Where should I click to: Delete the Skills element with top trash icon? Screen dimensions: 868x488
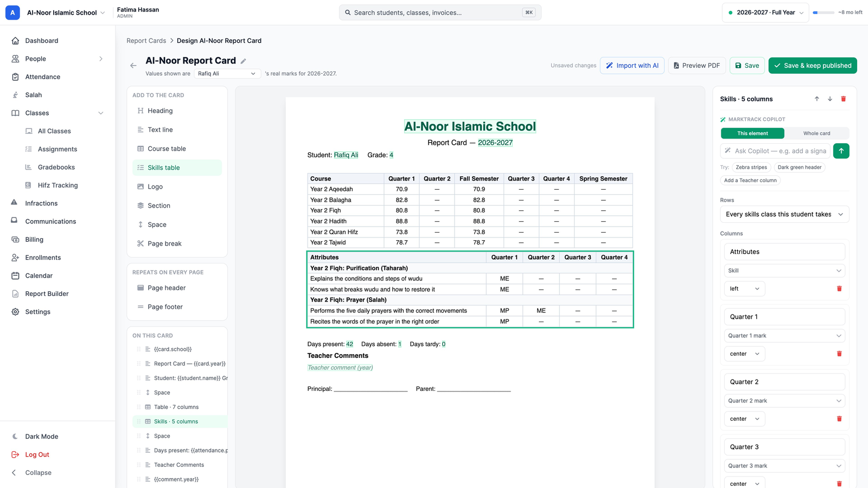(843, 99)
